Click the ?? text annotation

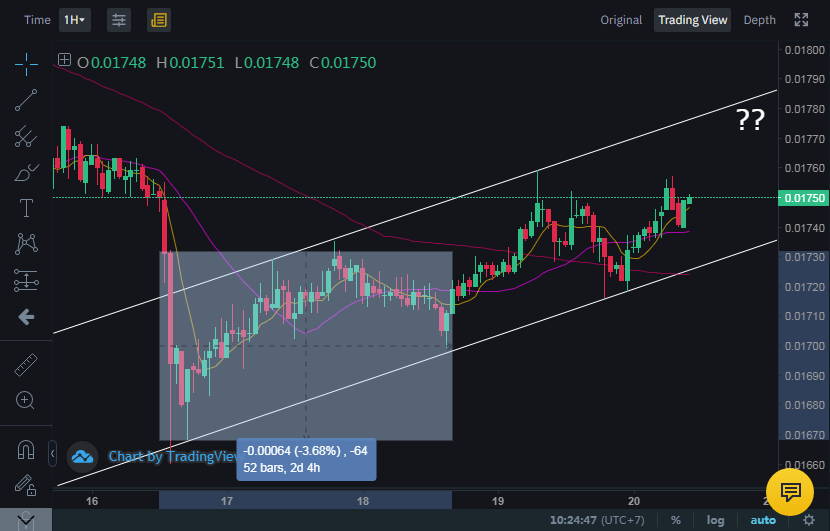pyautogui.click(x=750, y=120)
